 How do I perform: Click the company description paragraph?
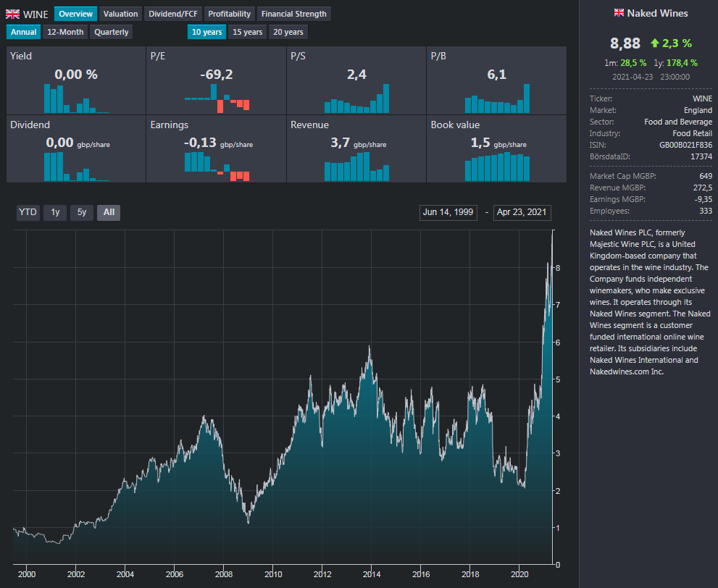[x=650, y=302]
